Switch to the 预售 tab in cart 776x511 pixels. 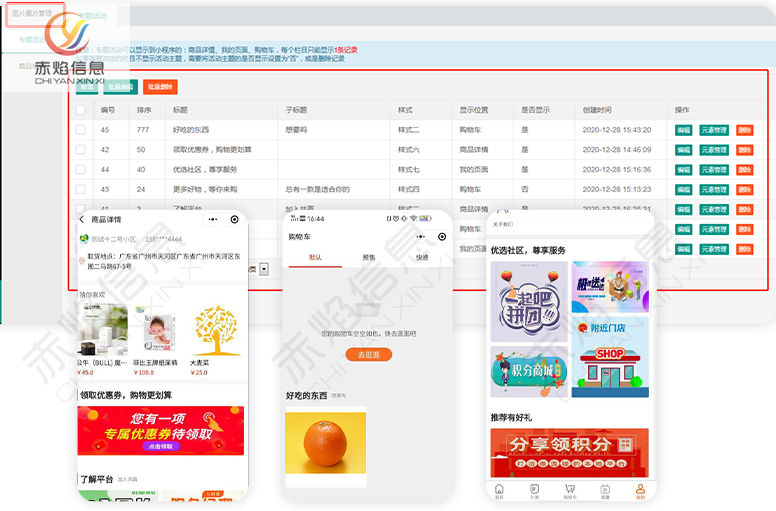(369, 257)
